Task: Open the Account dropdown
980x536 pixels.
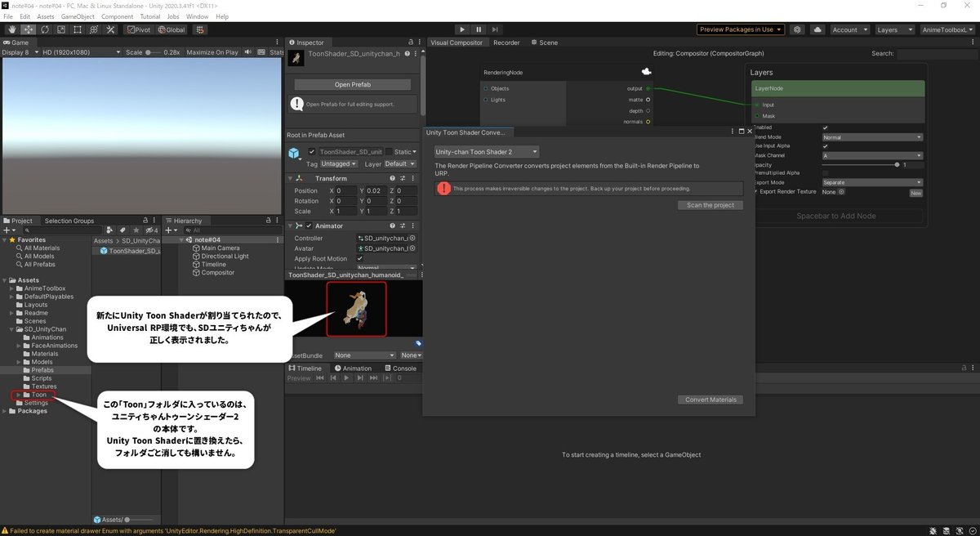Action: click(x=849, y=29)
